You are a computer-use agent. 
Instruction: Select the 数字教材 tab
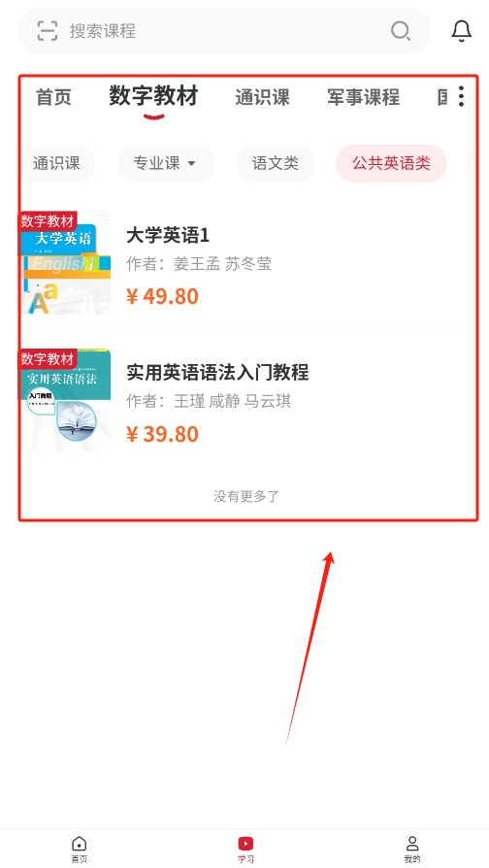pos(153,96)
